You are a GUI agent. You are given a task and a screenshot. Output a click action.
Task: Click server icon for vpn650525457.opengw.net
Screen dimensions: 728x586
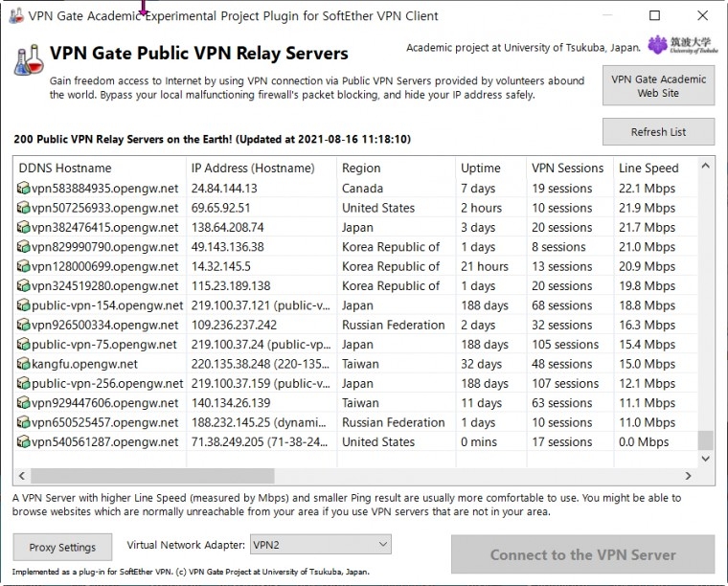tap(23, 422)
